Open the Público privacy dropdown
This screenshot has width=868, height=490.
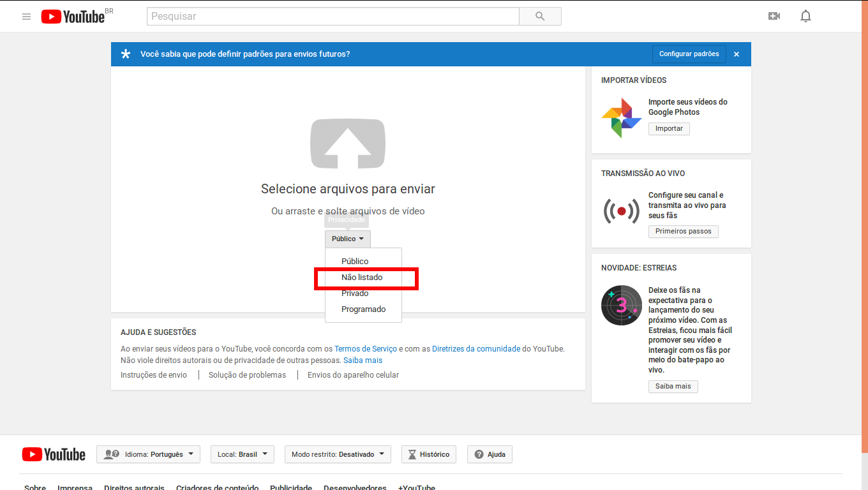[348, 239]
